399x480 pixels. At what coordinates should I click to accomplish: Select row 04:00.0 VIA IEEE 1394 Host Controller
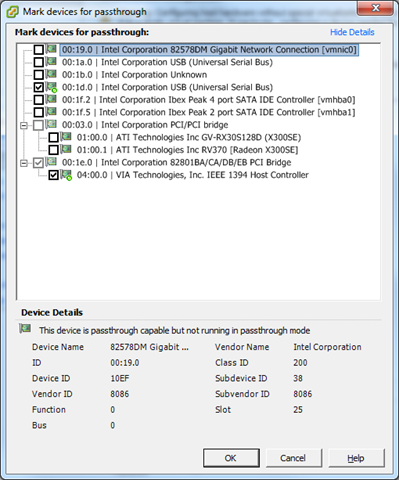[193, 175]
